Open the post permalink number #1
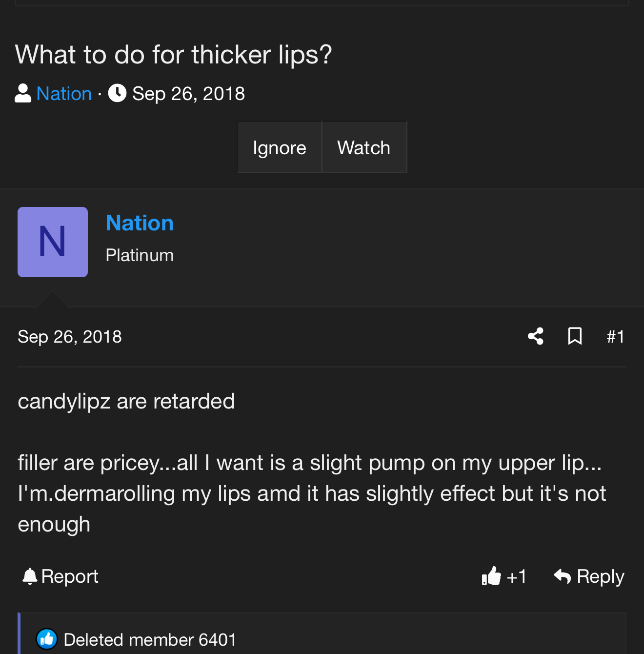This screenshot has width=644, height=654. [x=615, y=337]
